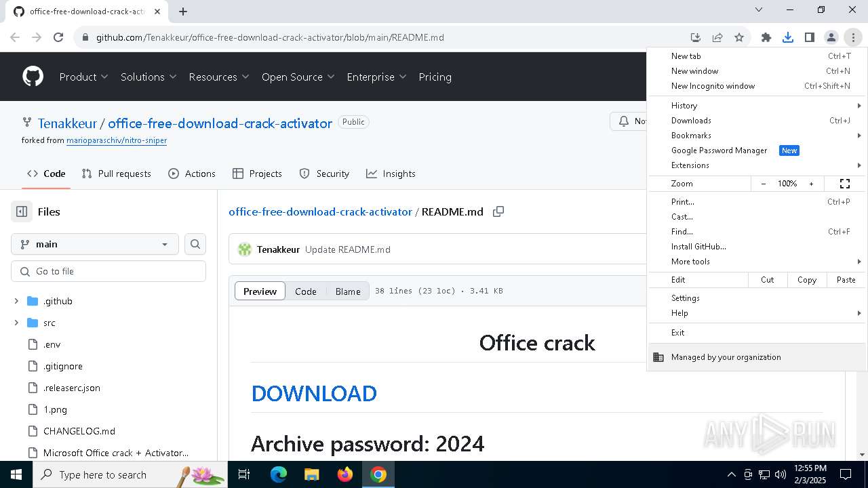Expand the Enterprise navigation dropdown
Image resolution: width=868 pixels, height=488 pixels.
click(x=376, y=77)
